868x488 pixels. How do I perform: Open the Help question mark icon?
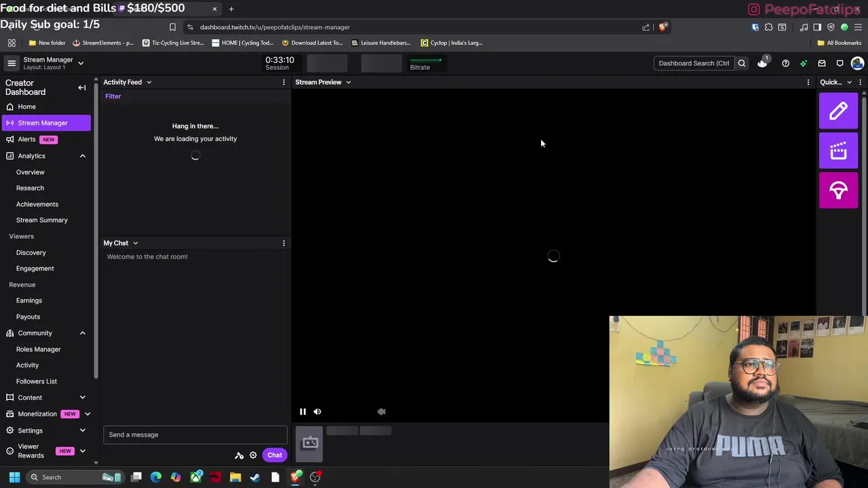(x=785, y=63)
